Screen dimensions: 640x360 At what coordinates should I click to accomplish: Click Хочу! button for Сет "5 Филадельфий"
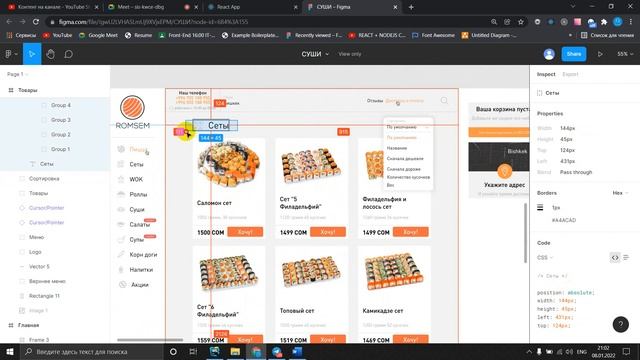pos(328,232)
